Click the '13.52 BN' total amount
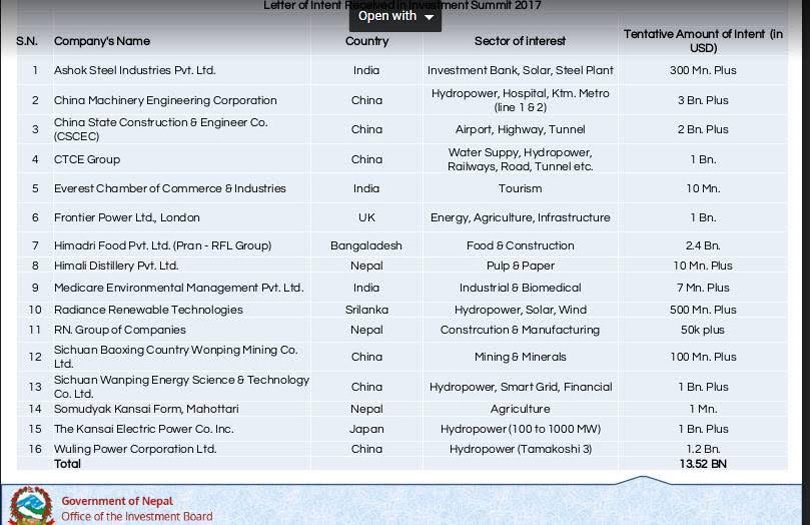Image resolution: width=810 pixels, height=525 pixels. [703, 464]
